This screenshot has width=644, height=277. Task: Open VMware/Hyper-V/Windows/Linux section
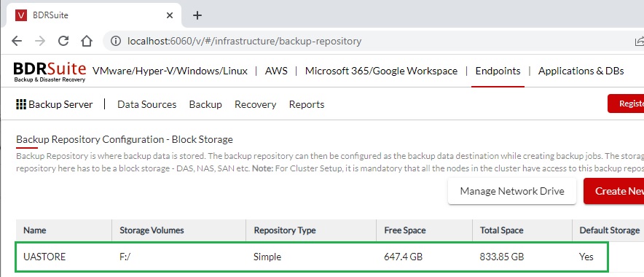(170, 71)
